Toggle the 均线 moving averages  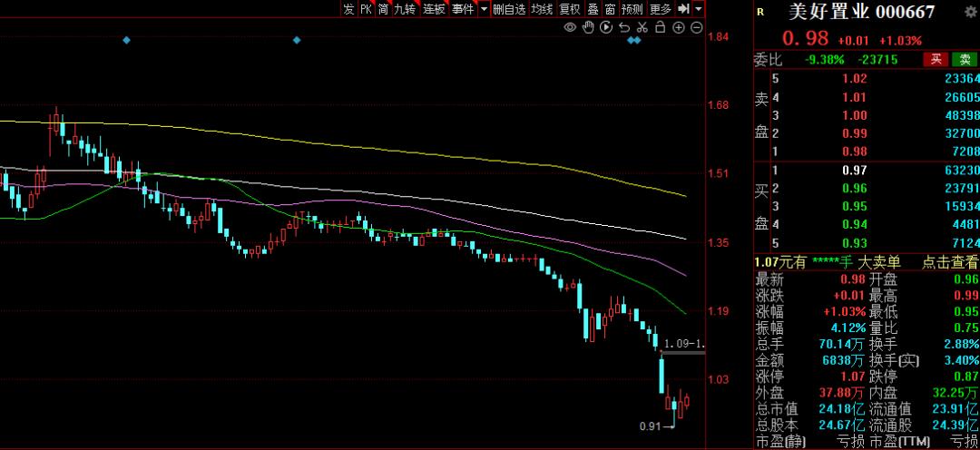tap(542, 9)
